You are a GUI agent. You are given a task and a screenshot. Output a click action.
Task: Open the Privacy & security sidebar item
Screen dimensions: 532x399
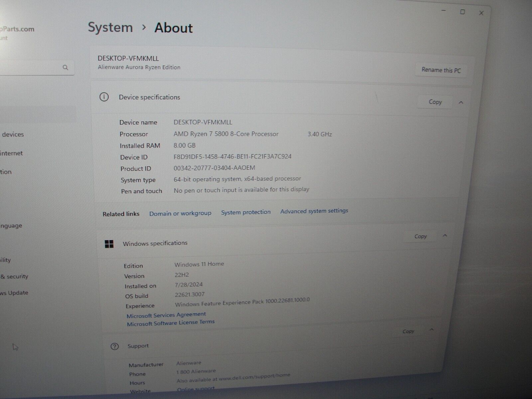pyautogui.click(x=14, y=276)
